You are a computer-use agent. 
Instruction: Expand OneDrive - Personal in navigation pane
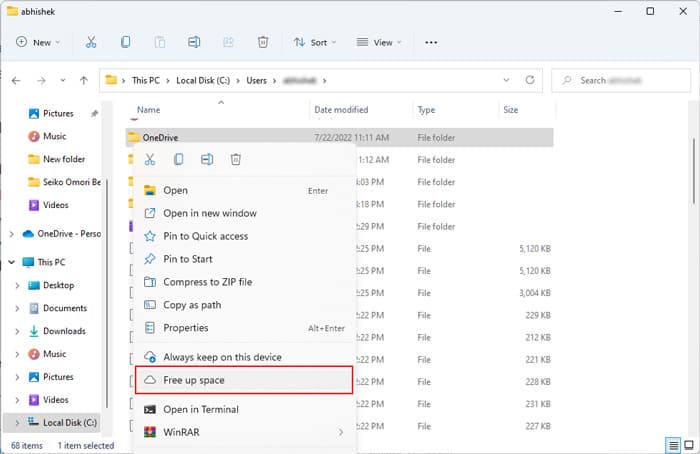pyautogui.click(x=12, y=234)
